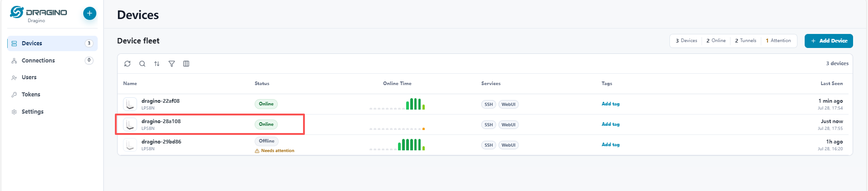This screenshot has width=868, height=191.
Task: Click the Devices sidebar icon
Action: 14,43
